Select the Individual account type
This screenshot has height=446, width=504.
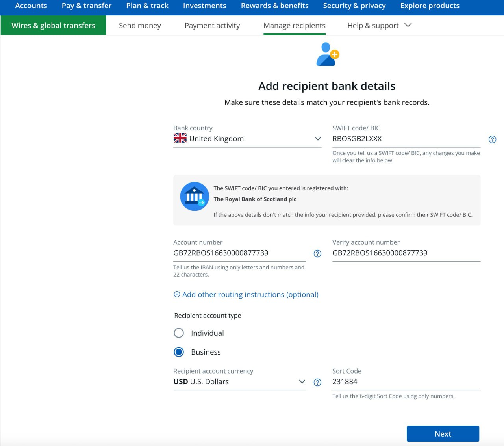(x=179, y=333)
